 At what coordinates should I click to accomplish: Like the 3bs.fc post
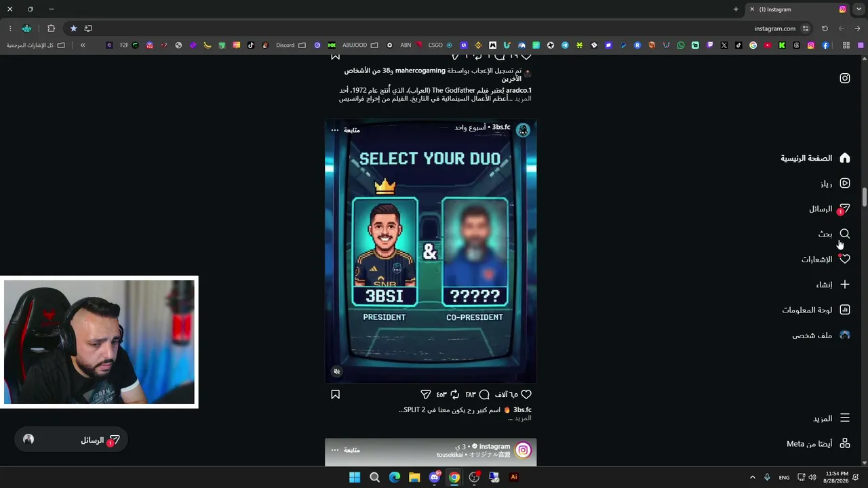pyautogui.click(x=526, y=394)
